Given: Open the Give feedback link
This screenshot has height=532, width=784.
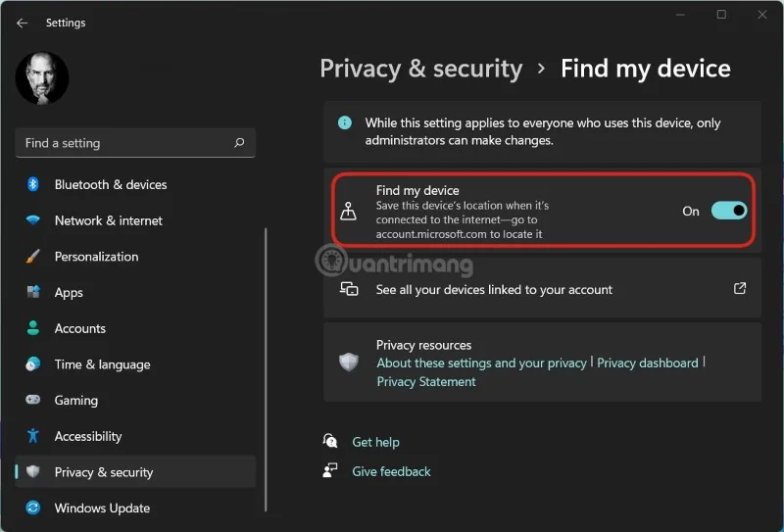Looking at the screenshot, I should [391, 471].
